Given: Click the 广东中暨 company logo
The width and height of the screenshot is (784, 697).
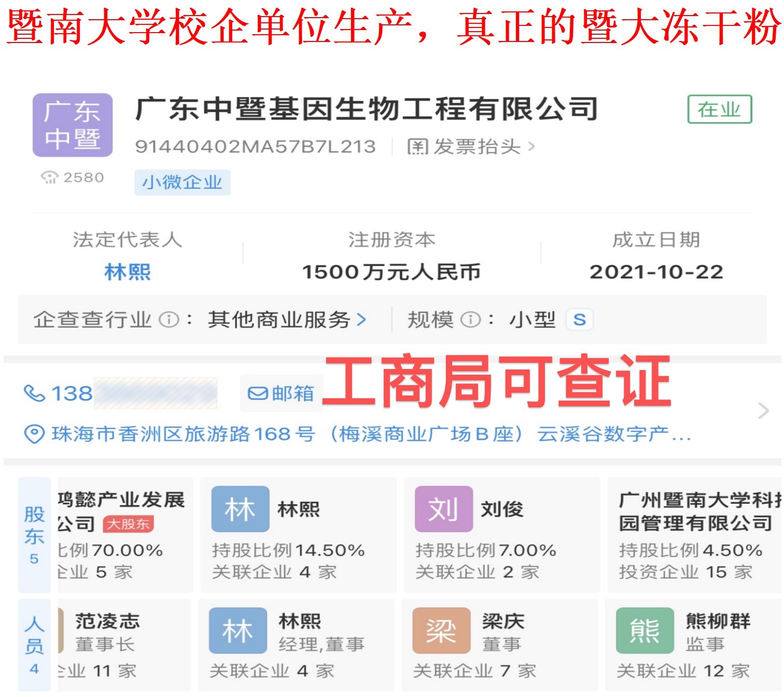Looking at the screenshot, I should [73, 125].
